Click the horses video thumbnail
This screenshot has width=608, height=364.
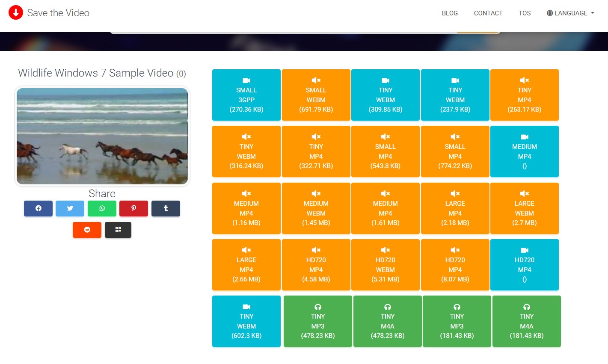pyautogui.click(x=102, y=136)
